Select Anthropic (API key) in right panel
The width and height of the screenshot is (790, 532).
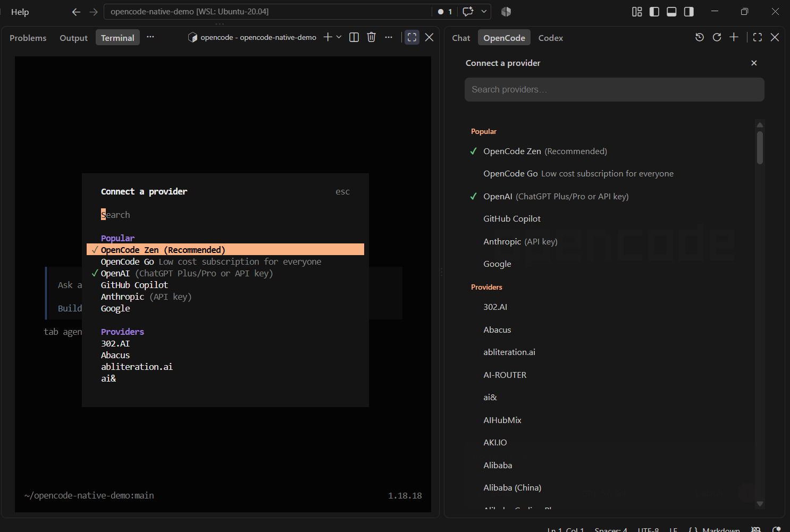(x=610, y=241)
